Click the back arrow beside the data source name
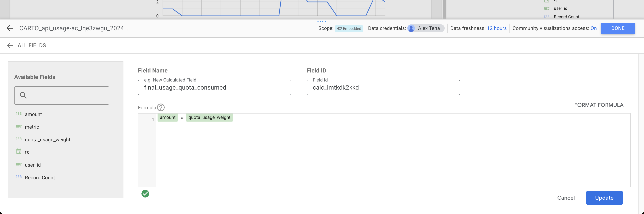Viewport: 644px width, 214px height. click(10, 28)
